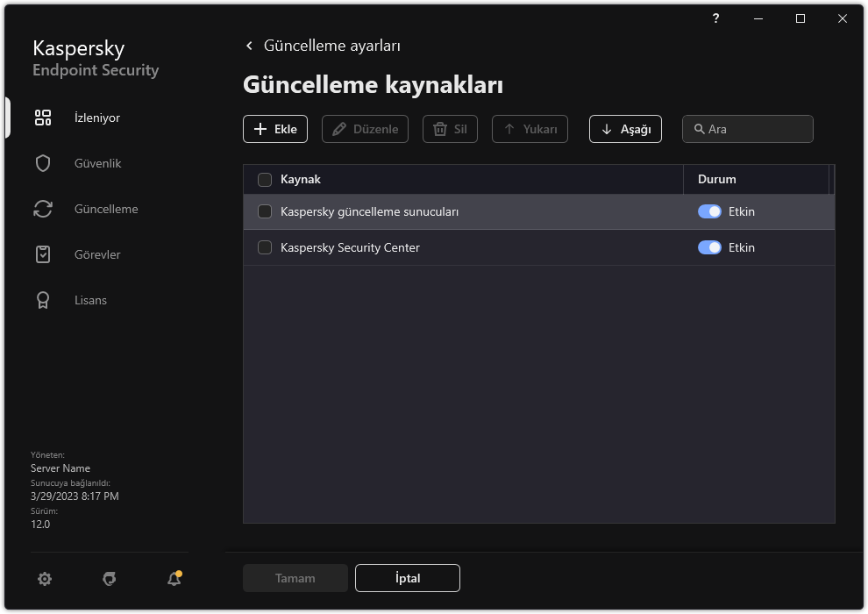Select Lisans in the left sidebar
Viewport: 868px width, 614px height.
(92, 299)
